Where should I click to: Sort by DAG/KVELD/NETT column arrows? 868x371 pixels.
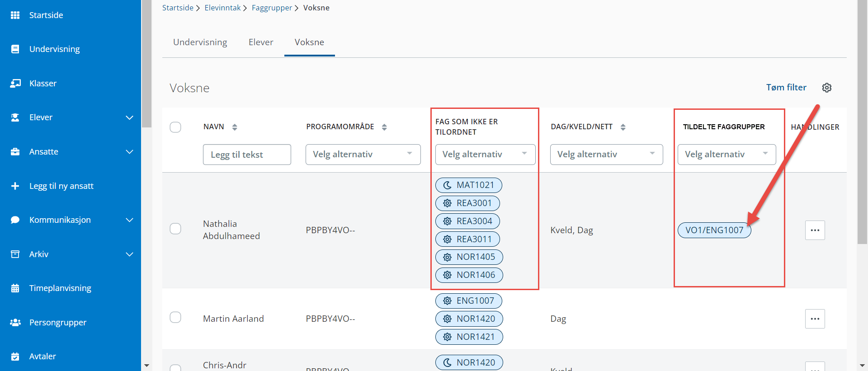(x=623, y=127)
